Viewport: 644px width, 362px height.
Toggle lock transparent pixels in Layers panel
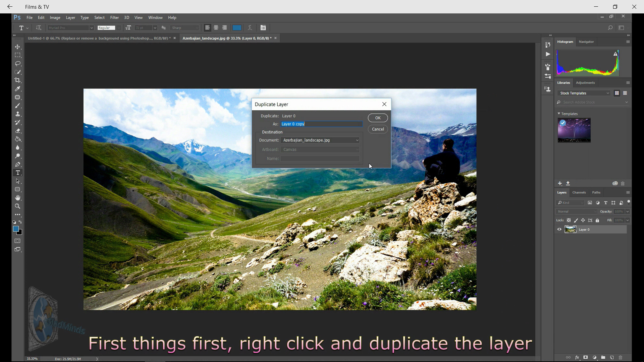[x=569, y=220]
